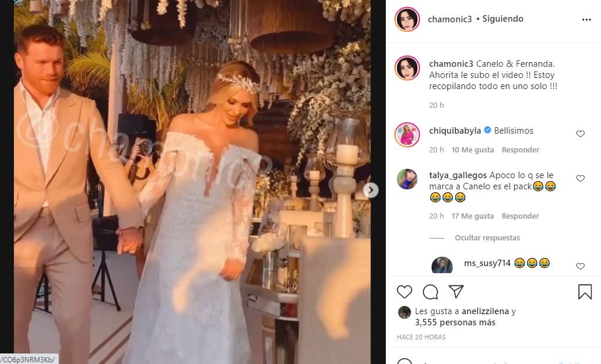Open chiquibabyla profile avatar
Image resolution: width=601 pixels, height=364 pixels.
[407, 135]
